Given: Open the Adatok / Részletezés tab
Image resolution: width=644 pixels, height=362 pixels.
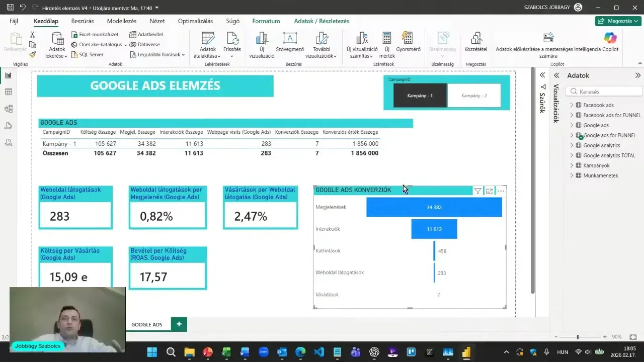Looking at the screenshot, I should point(321,21).
